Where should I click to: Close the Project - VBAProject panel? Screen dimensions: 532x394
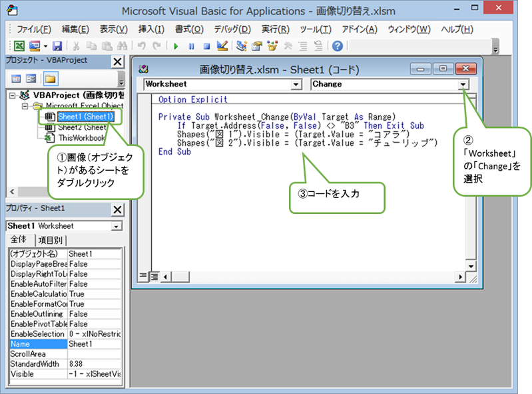click(x=117, y=62)
